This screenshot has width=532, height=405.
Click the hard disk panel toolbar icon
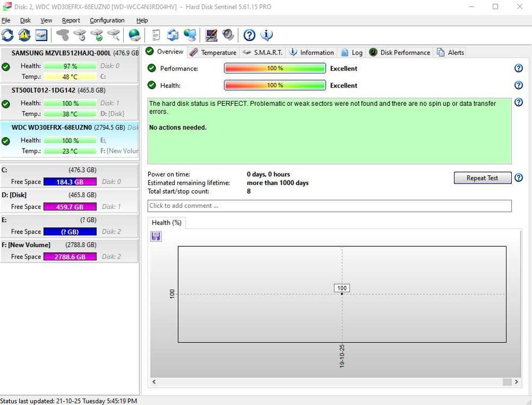click(41, 35)
